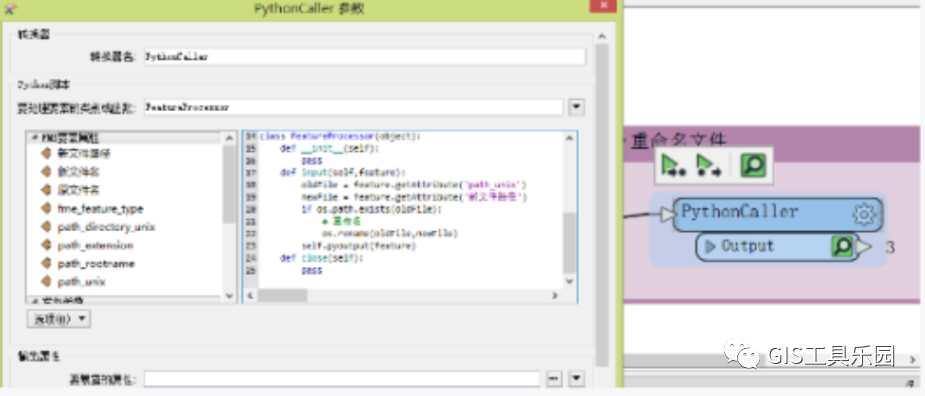Click the attribute icon beside path_rootname
Screen dimensions: 925x396
[46, 264]
